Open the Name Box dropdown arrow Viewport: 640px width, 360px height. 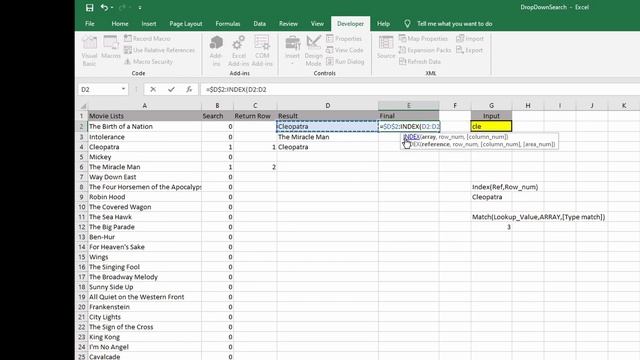123,89
